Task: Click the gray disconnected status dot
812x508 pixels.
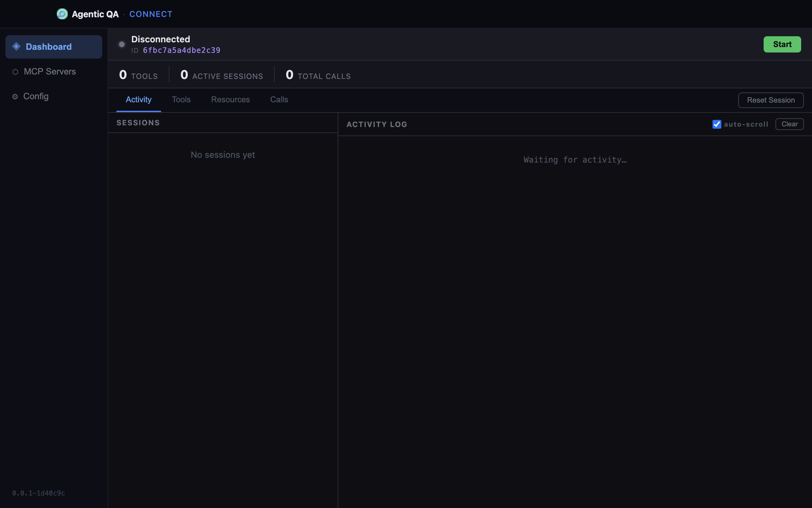Action: pos(122,44)
